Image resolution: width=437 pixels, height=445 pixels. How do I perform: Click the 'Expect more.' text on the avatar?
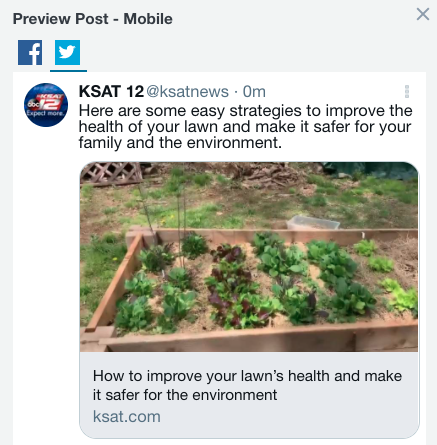click(x=45, y=113)
